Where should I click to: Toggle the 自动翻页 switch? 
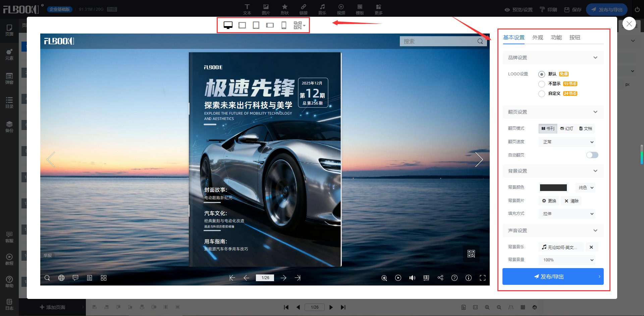click(x=592, y=155)
